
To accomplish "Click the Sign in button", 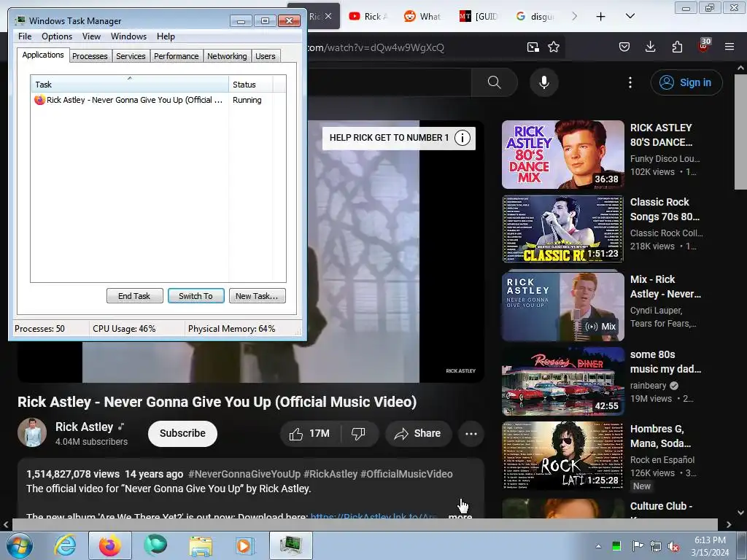I will [686, 82].
